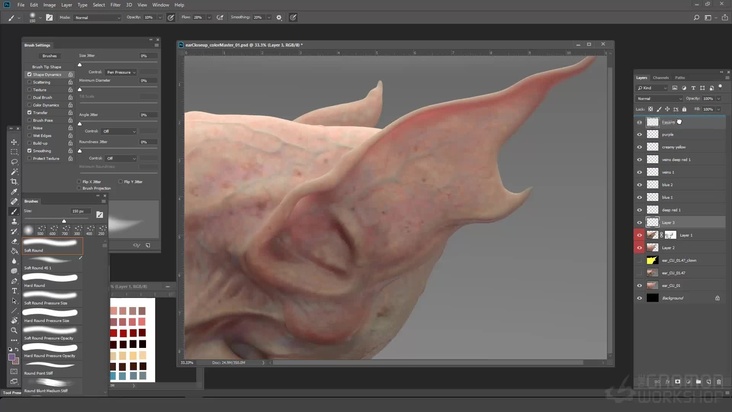Image resolution: width=732 pixels, height=412 pixels.
Task: Click the Brushes button in Brush Settings
Action: (x=49, y=56)
